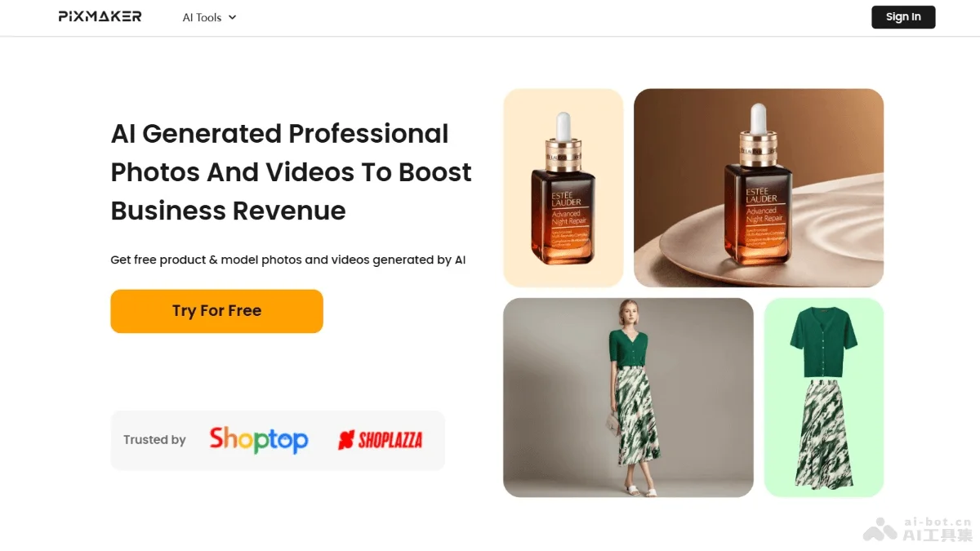Click the orange Try For Free button

click(216, 311)
